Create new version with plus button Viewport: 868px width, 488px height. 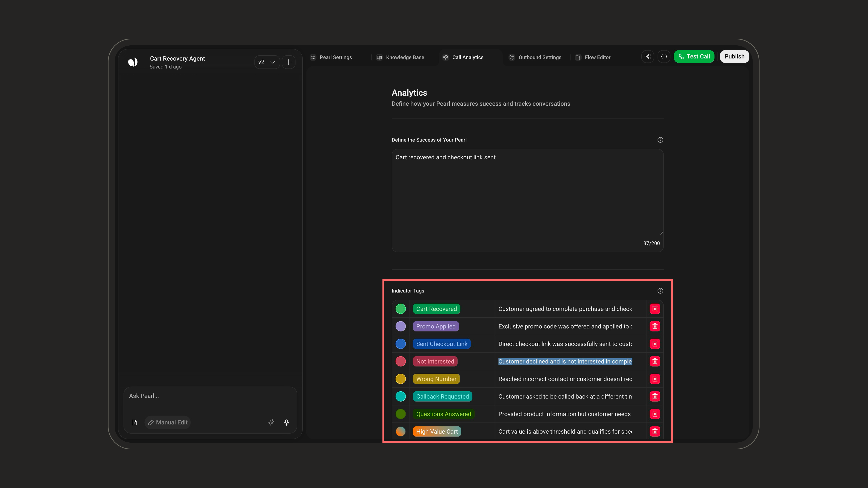tap(288, 62)
